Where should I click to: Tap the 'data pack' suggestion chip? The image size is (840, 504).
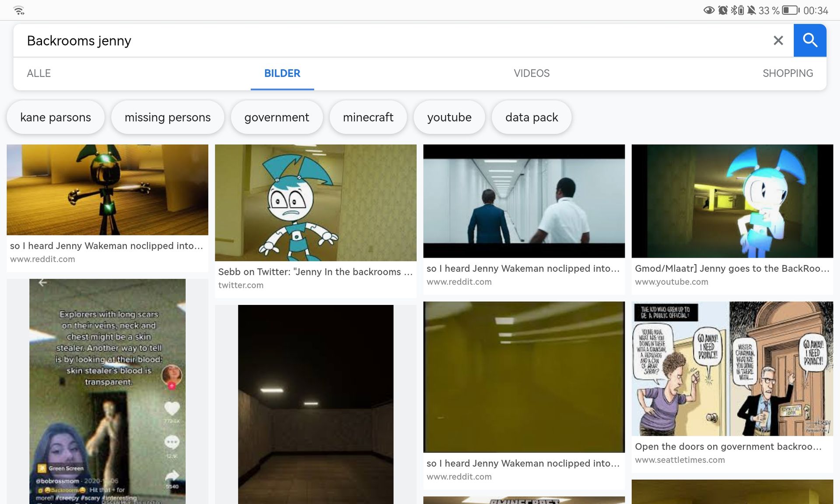tap(532, 117)
